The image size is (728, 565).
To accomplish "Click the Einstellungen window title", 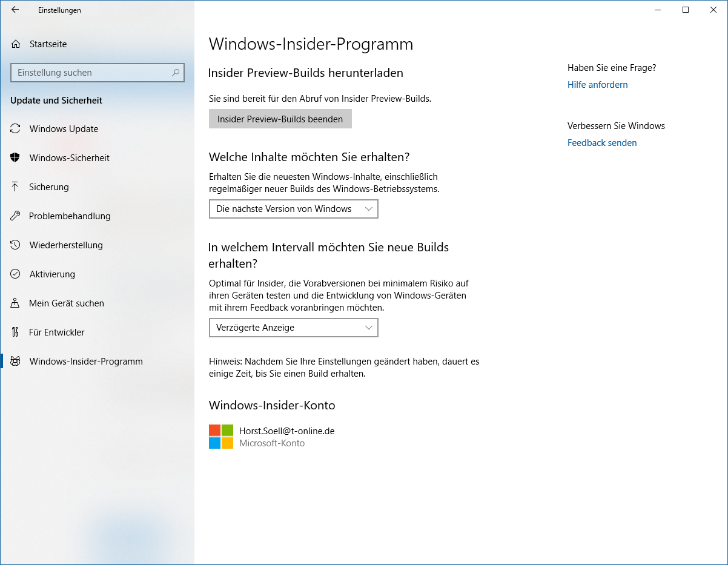I will point(59,10).
